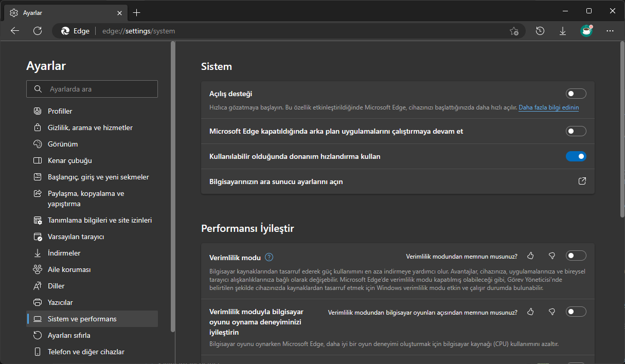
Task: Select Gizlilik, arama ve hizmetler
Action: click(90, 128)
